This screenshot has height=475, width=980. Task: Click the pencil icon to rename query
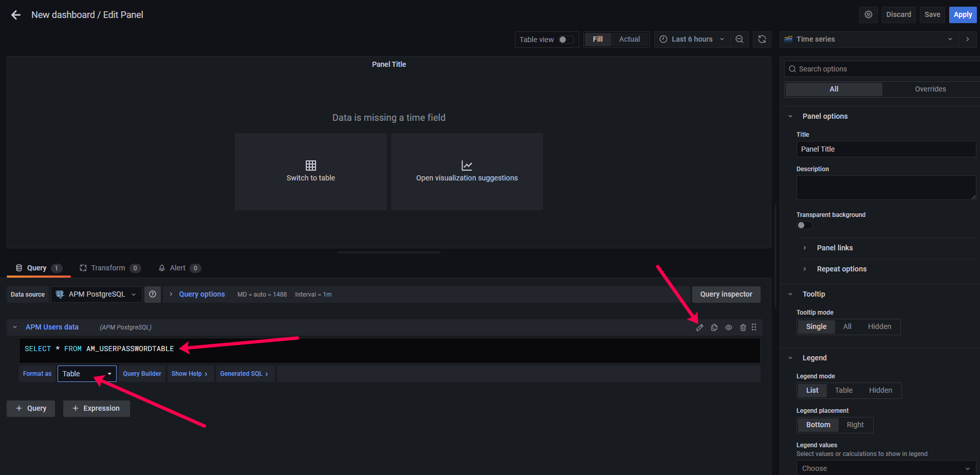699,327
